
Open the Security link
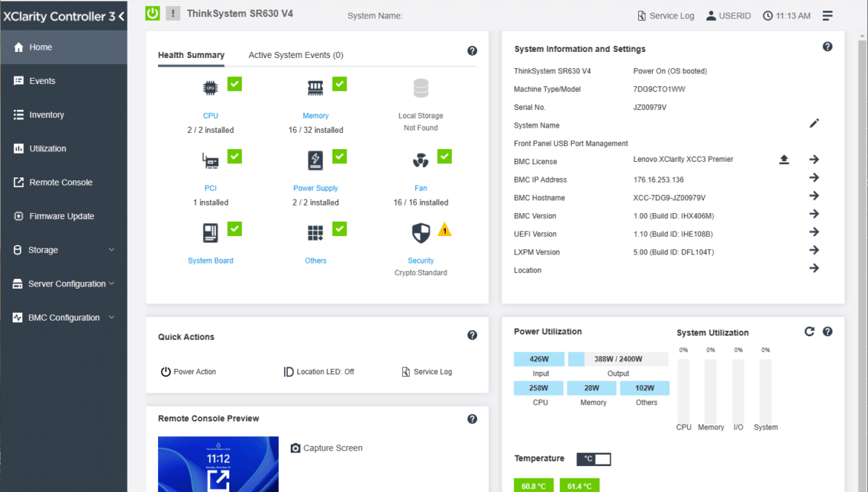(421, 260)
